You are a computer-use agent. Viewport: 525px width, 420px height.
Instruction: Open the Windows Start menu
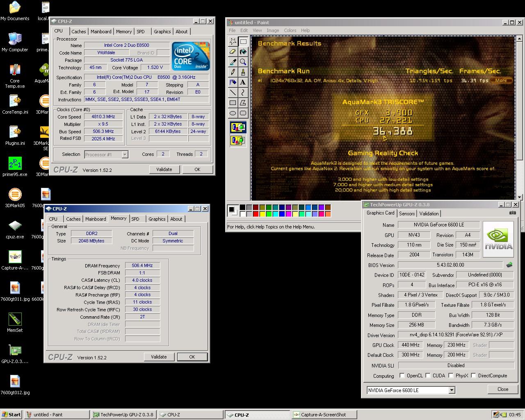[11, 415]
